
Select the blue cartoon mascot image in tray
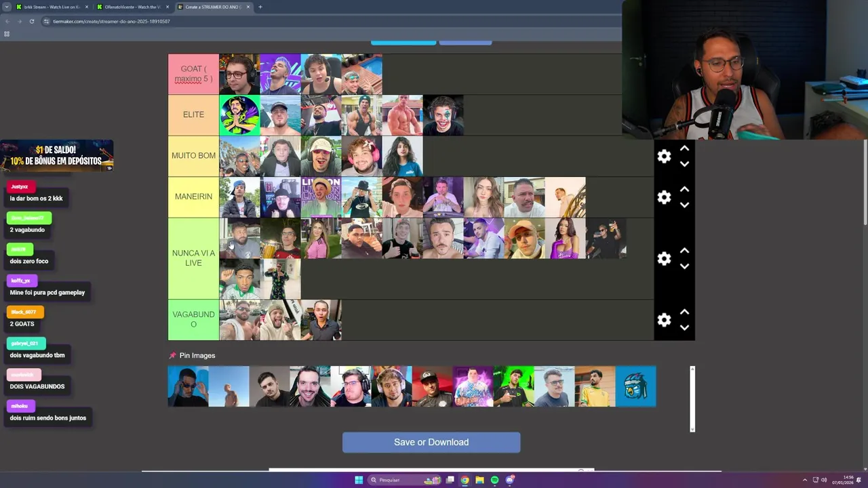tap(635, 386)
